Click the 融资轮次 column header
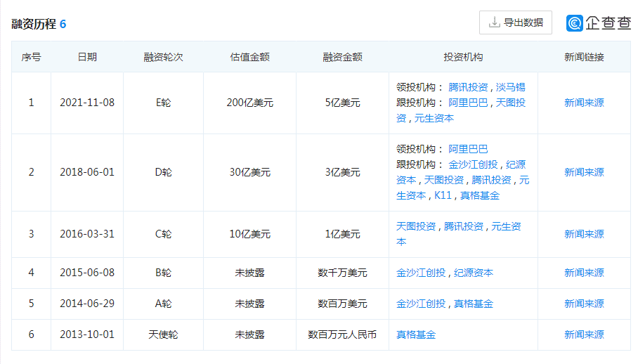 point(163,57)
